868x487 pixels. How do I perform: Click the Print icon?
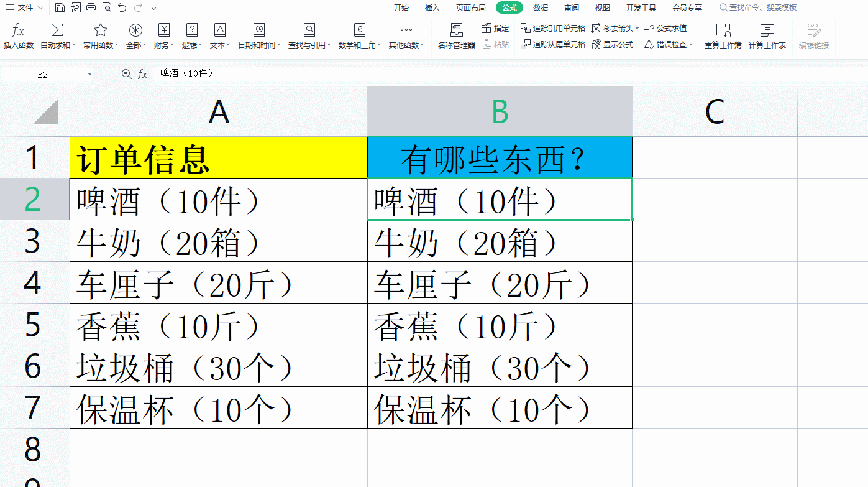(91, 7)
